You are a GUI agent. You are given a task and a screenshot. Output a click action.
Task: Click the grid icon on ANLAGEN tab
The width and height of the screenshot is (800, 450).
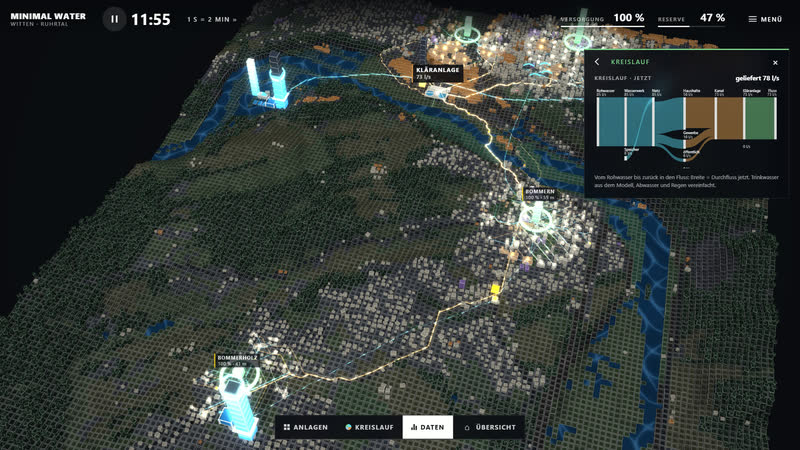point(287,427)
